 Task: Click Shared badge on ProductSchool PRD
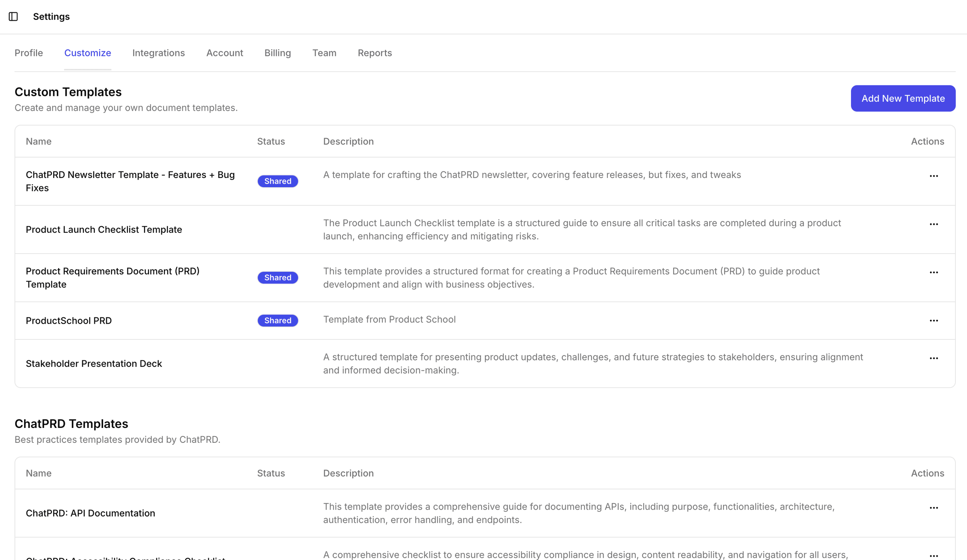click(x=277, y=320)
